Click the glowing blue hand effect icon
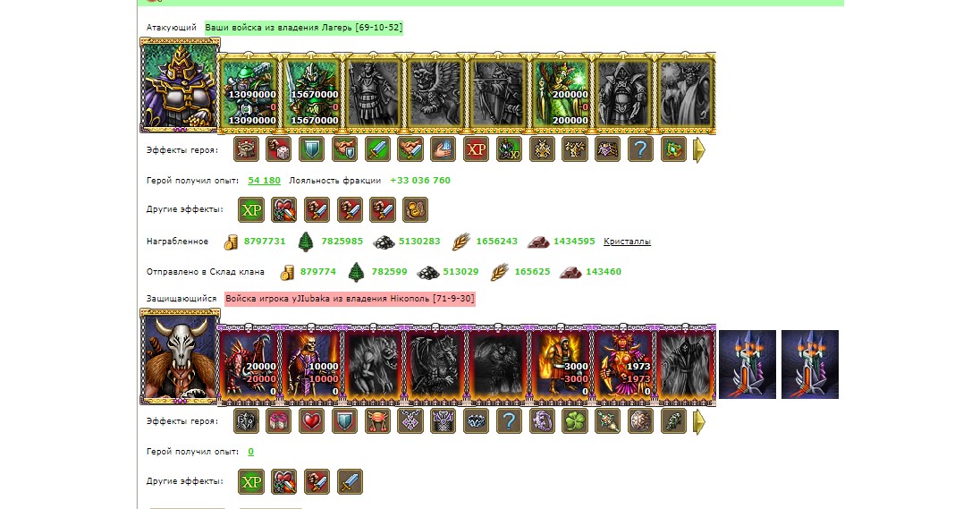 tap(444, 149)
